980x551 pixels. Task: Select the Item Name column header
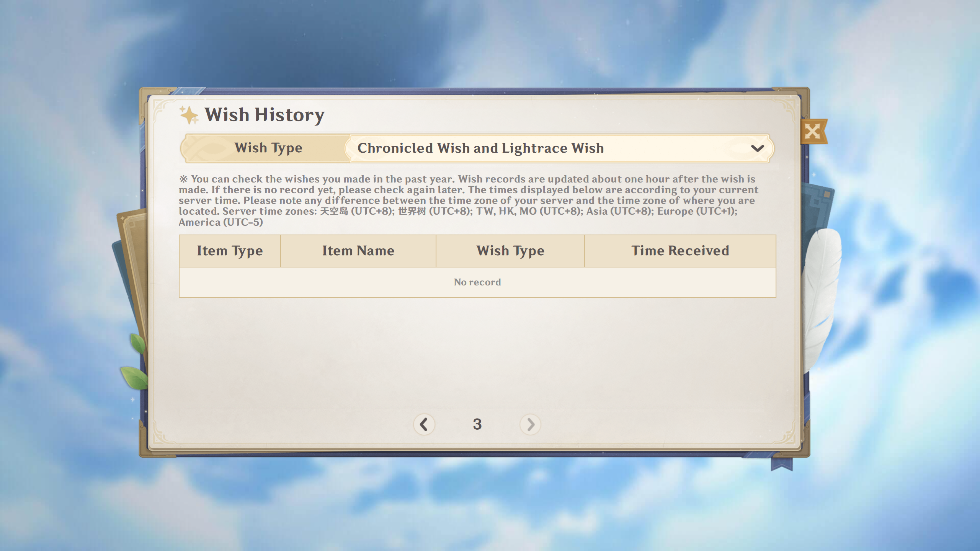[x=358, y=251]
